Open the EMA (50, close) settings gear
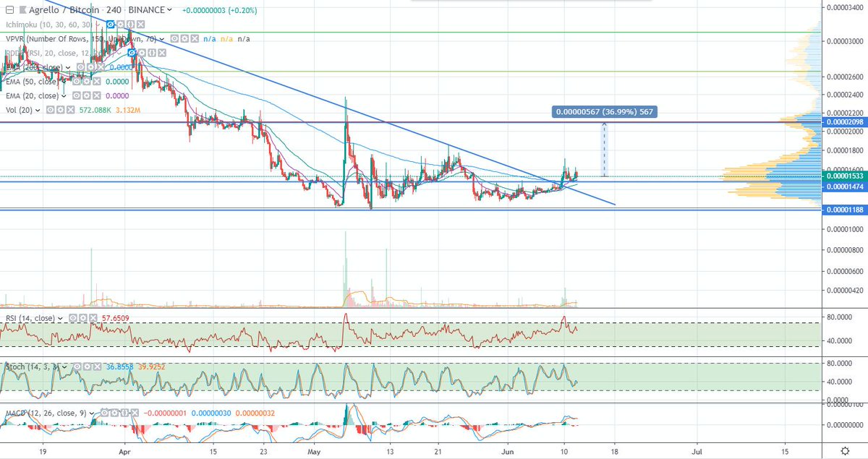The width and height of the screenshot is (868, 459). [x=86, y=82]
